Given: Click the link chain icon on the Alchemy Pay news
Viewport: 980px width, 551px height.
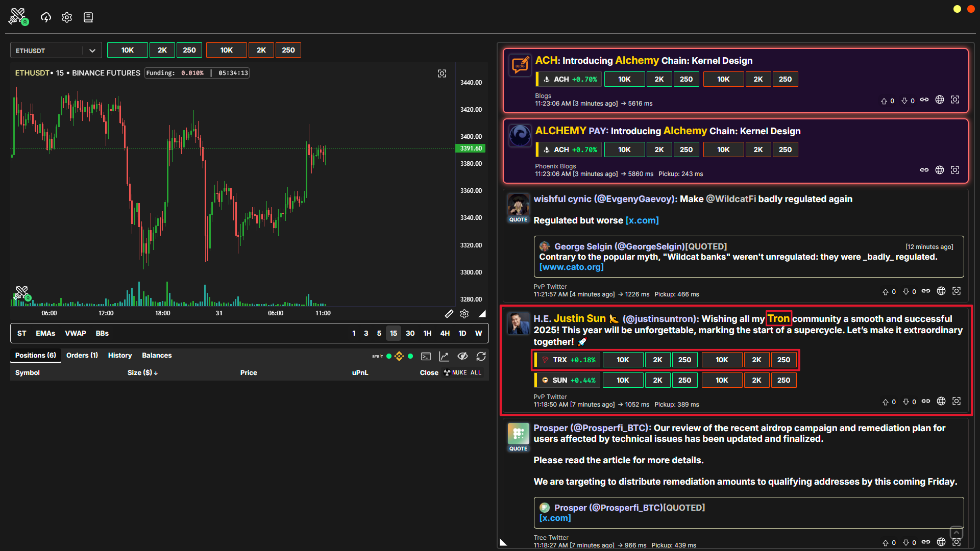Looking at the screenshot, I should 924,170.
